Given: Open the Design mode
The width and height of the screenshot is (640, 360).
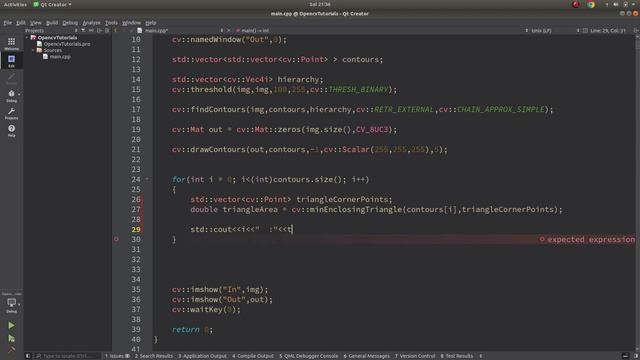Looking at the screenshot, I should coord(11,78).
